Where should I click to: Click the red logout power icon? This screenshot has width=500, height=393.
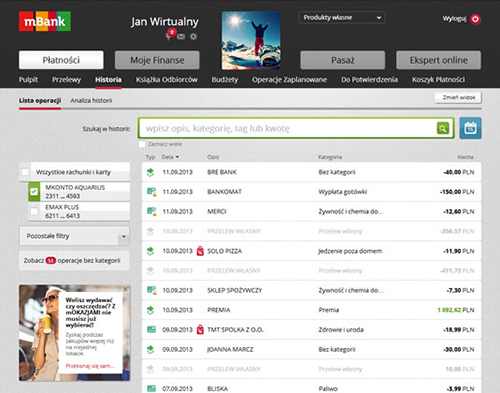475,19
